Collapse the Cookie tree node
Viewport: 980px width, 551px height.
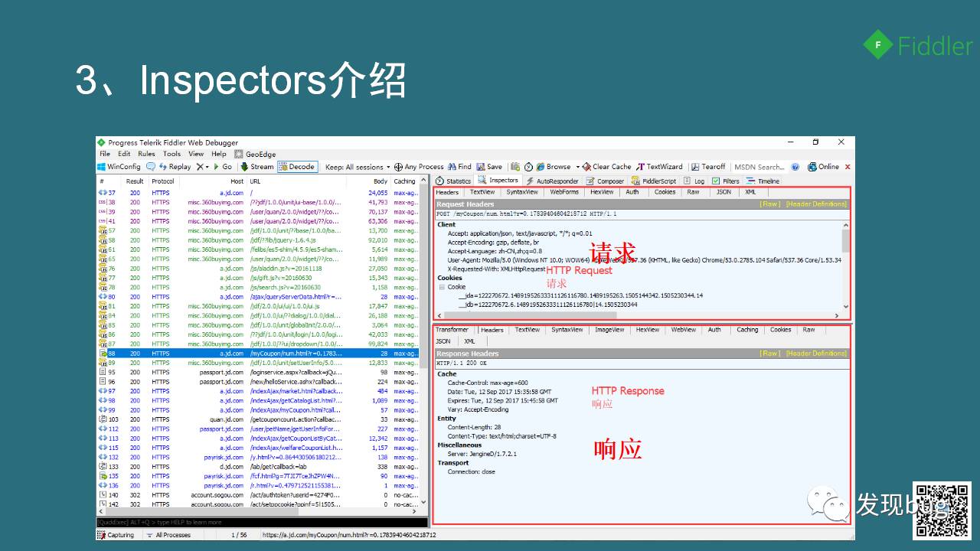click(x=442, y=287)
